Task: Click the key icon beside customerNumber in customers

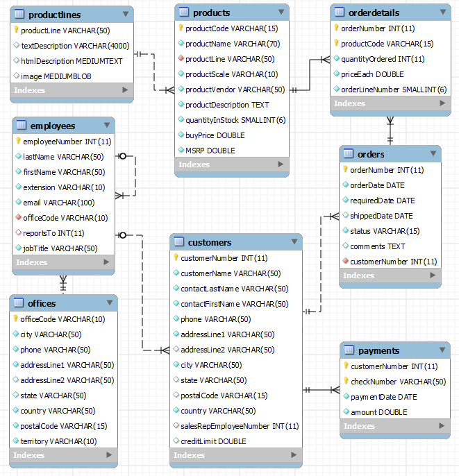Action: pos(176,257)
